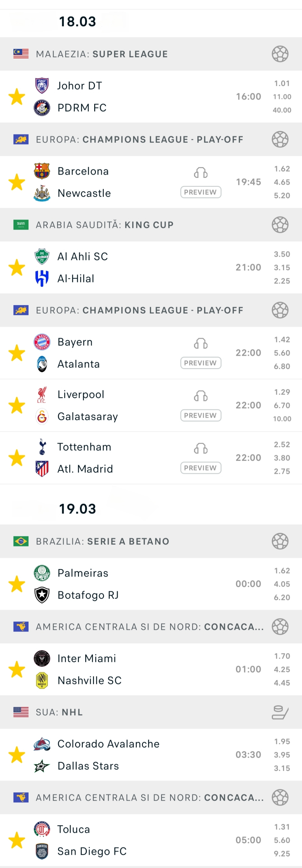The height and width of the screenshot is (868, 302).
Task: Open PREVIEW for Tottenham vs Atl. Madrid
Action: point(201,468)
